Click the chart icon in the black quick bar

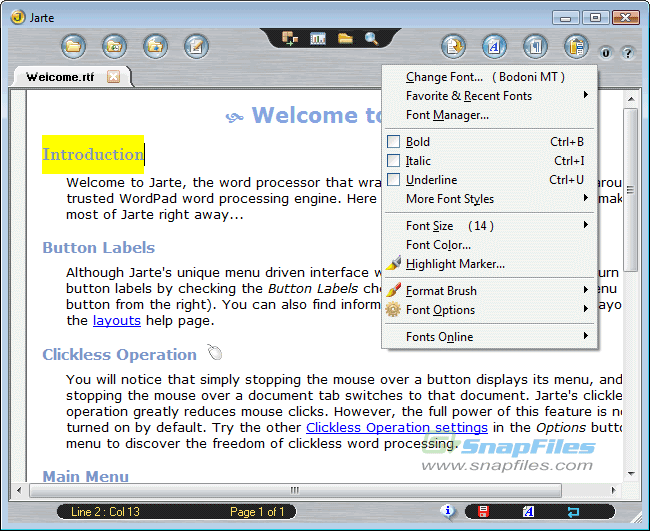coord(318,39)
